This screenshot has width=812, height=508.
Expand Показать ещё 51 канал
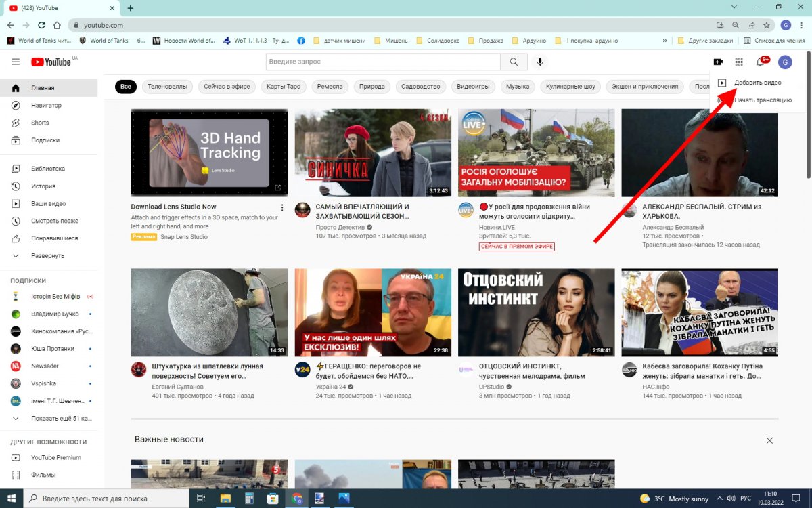[49, 419]
